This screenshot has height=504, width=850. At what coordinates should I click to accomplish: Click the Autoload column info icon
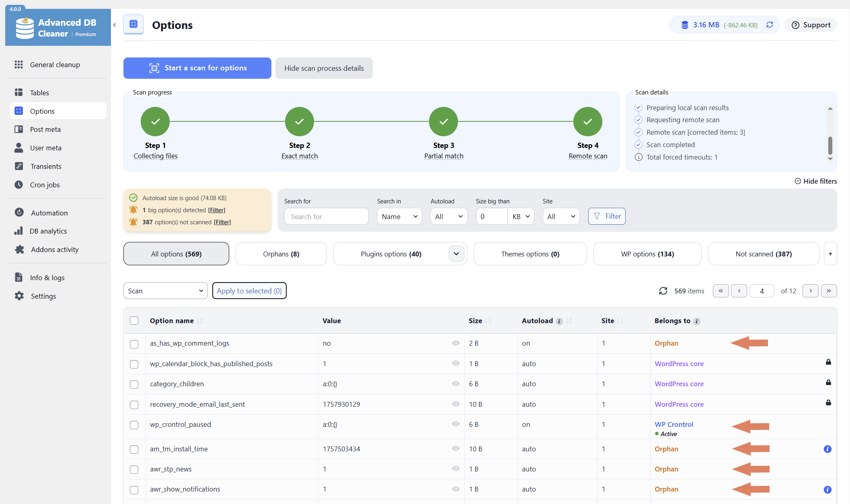coord(559,321)
